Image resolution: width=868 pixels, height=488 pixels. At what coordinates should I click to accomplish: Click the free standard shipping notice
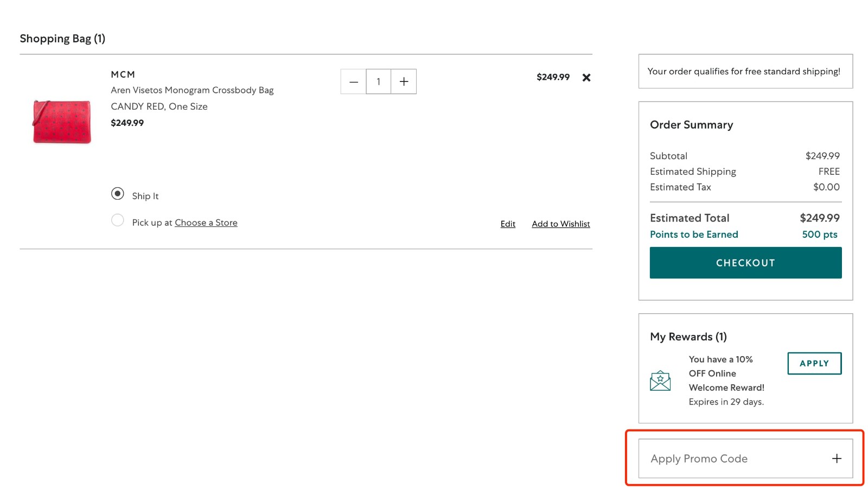[x=745, y=71]
